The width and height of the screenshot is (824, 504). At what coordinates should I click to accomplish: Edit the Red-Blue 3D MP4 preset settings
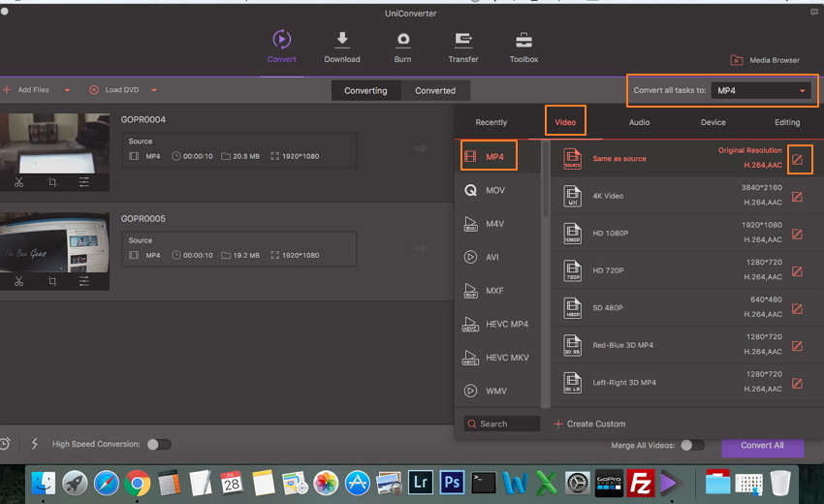(x=797, y=346)
